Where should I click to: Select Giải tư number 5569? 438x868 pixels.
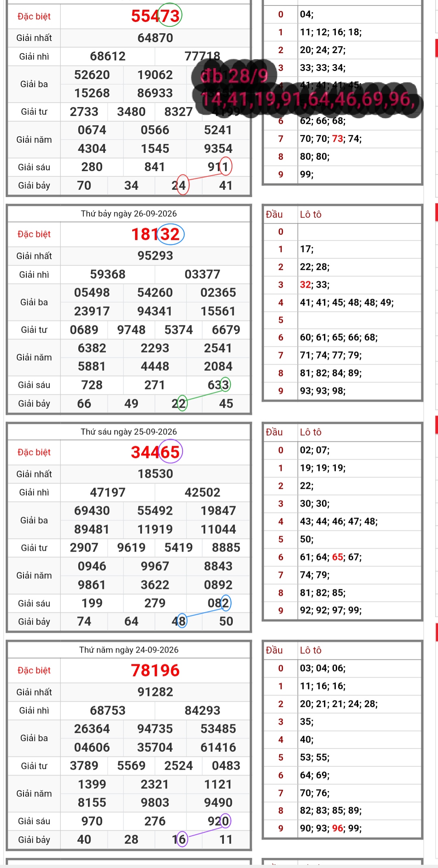tap(131, 766)
